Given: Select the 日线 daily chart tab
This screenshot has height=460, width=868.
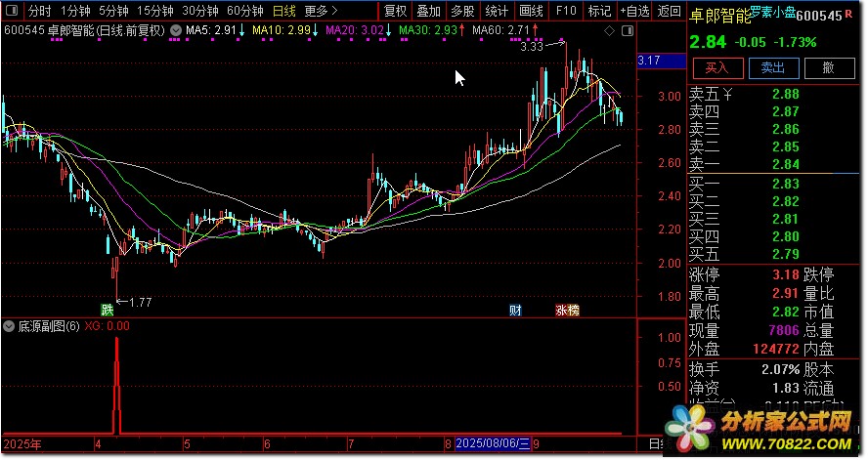Looking at the screenshot, I should [x=283, y=12].
